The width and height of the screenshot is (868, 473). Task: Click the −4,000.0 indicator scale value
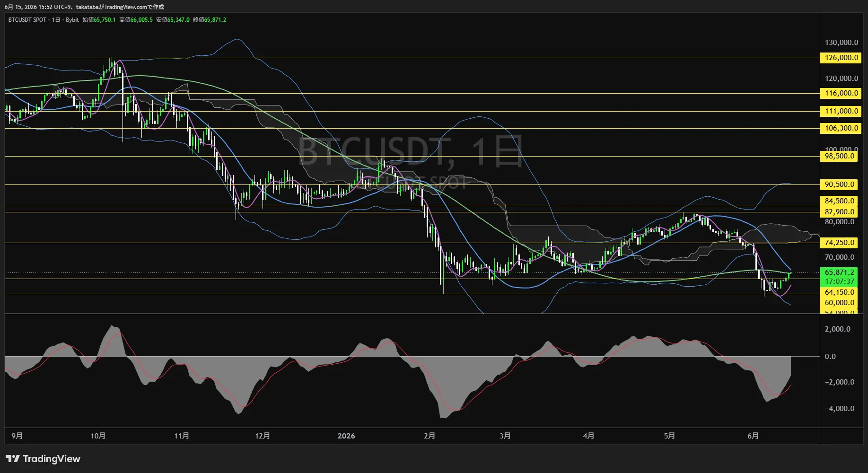coord(840,409)
